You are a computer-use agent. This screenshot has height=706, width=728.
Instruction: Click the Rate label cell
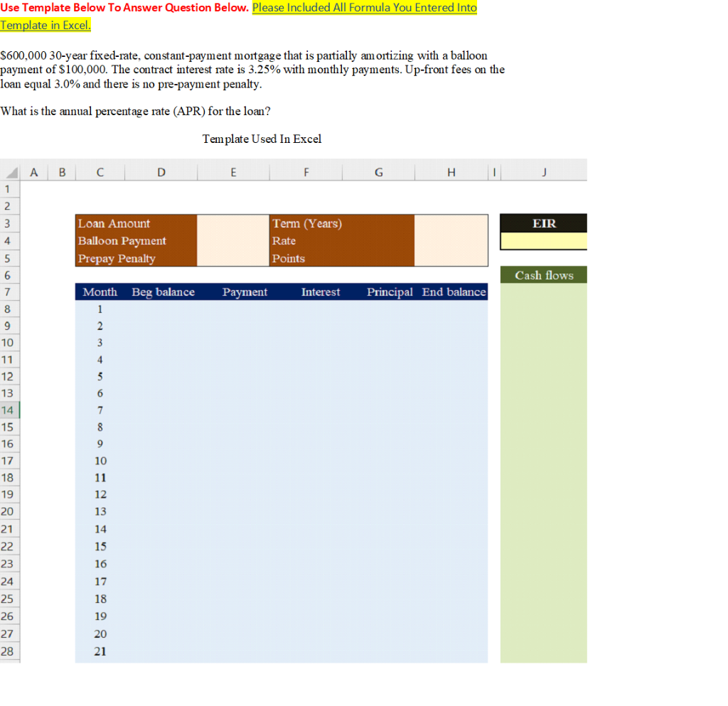coord(342,240)
